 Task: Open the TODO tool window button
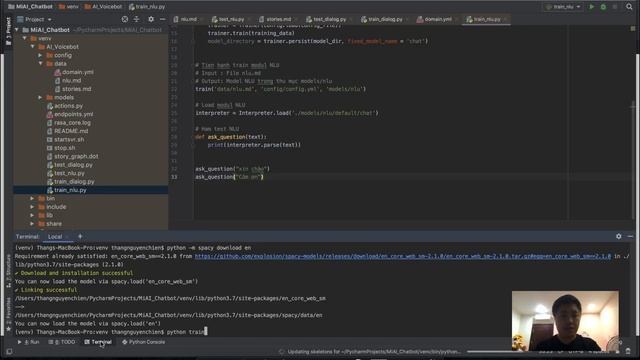coord(62,342)
